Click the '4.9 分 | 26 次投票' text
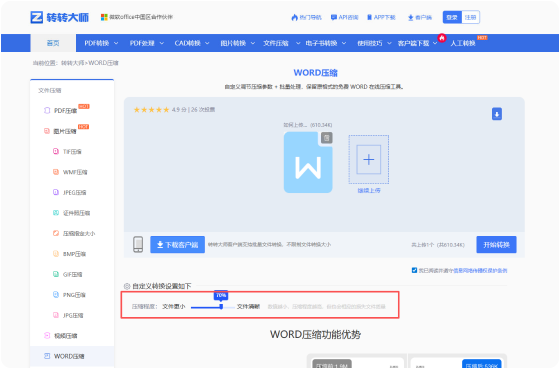The height and width of the screenshot is (369, 560). click(193, 110)
